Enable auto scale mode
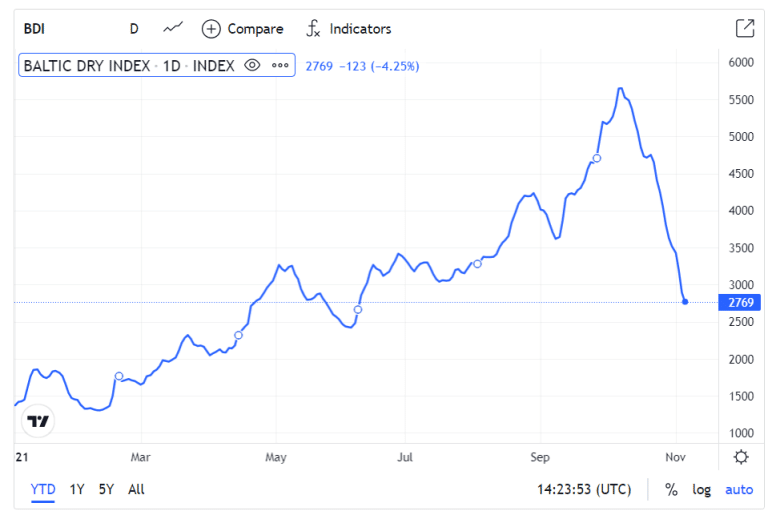The image size is (768, 511). point(738,490)
